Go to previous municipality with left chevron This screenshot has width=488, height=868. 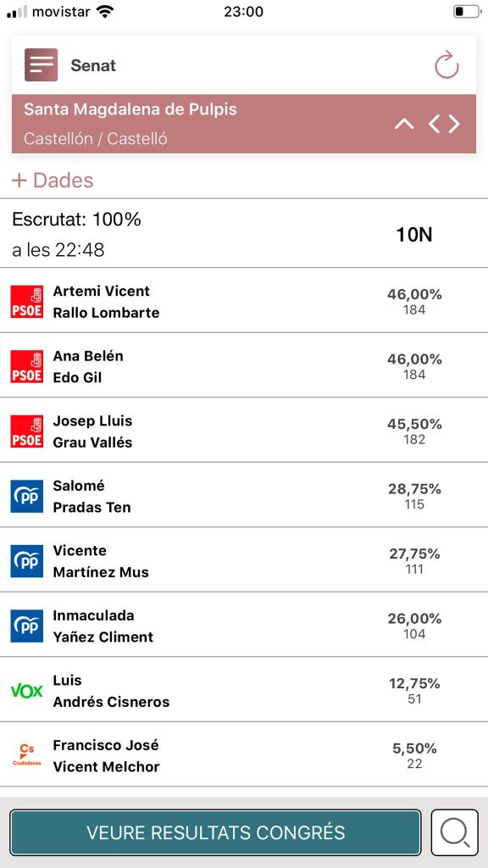(x=435, y=124)
